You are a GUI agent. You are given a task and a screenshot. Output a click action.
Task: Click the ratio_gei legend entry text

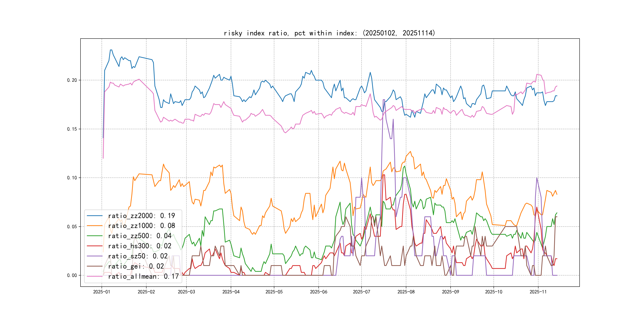click(136, 266)
